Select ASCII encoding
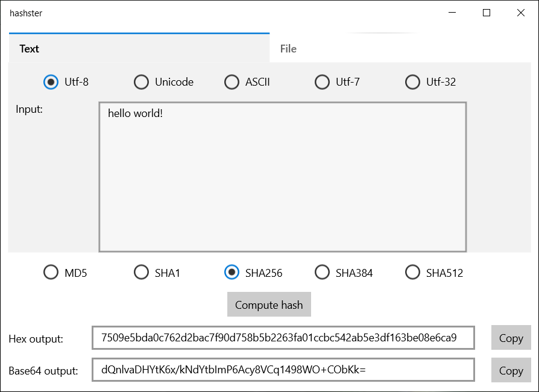The height and width of the screenshot is (392, 539). [x=232, y=82]
